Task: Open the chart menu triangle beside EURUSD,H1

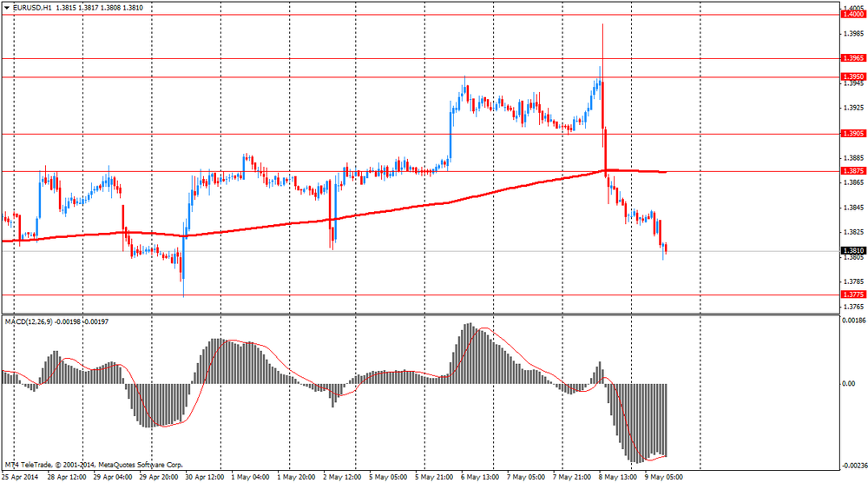Action: click(7, 9)
